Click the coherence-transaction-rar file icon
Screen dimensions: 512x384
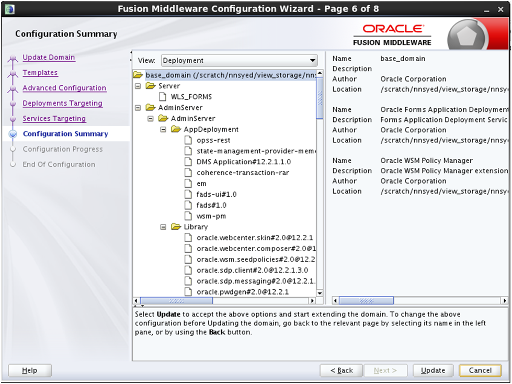click(x=188, y=173)
